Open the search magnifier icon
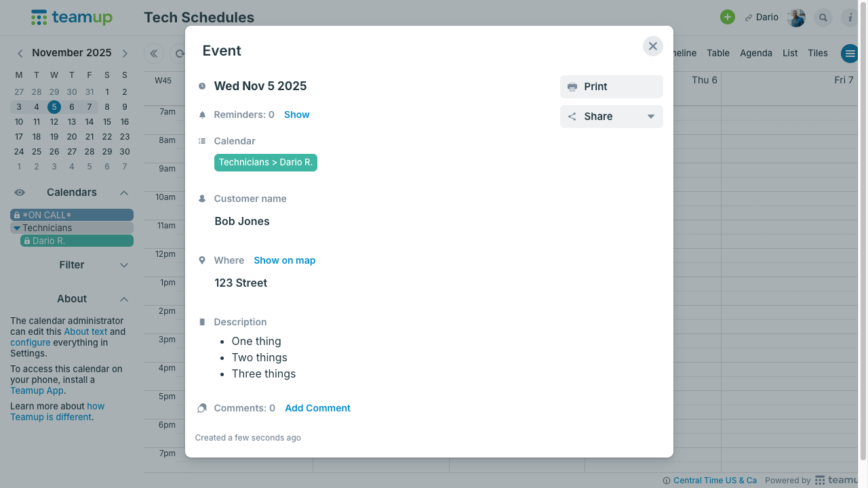868x488 pixels. pyautogui.click(x=823, y=18)
